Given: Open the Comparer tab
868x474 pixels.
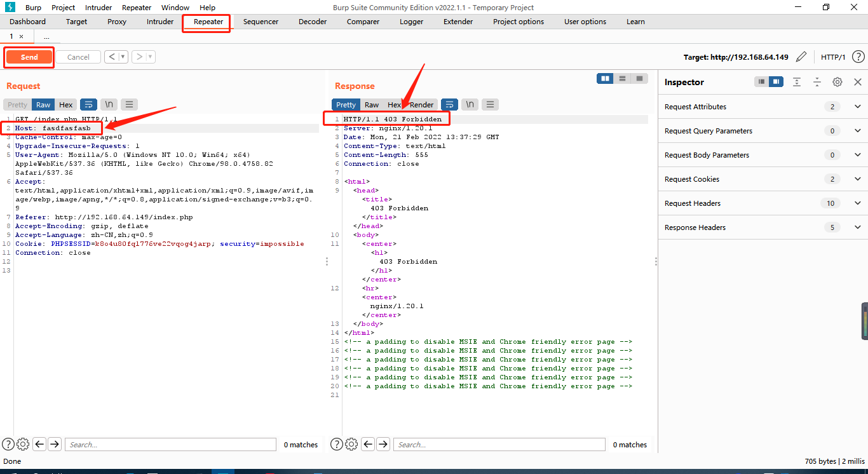Looking at the screenshot, I should 363,22.
